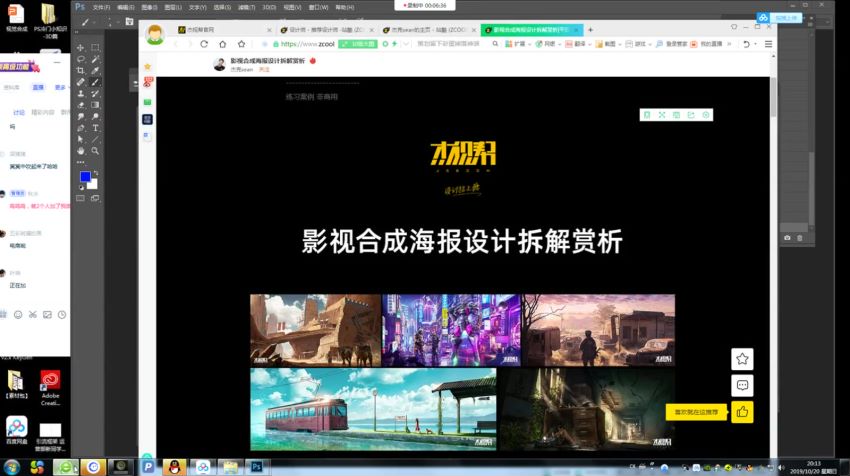Open the Photoshop 窗口(W) menu
Viewport: 850px width, 476px height.
(318, 7)
